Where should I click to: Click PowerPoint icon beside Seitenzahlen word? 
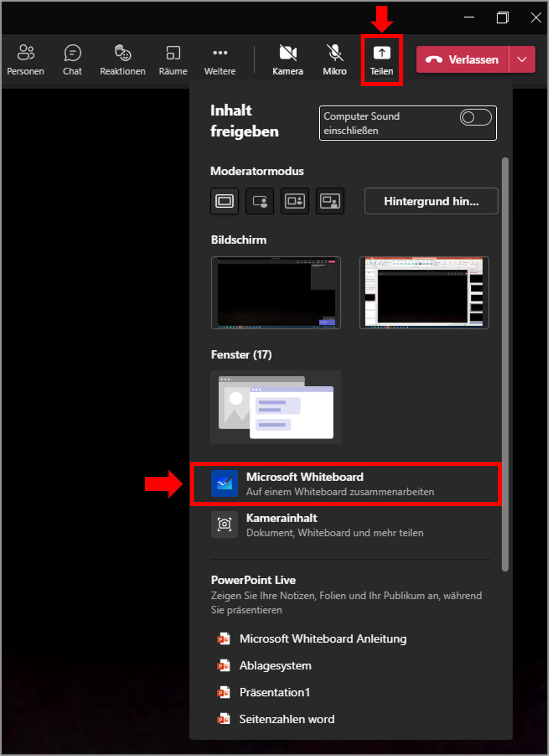223,719
